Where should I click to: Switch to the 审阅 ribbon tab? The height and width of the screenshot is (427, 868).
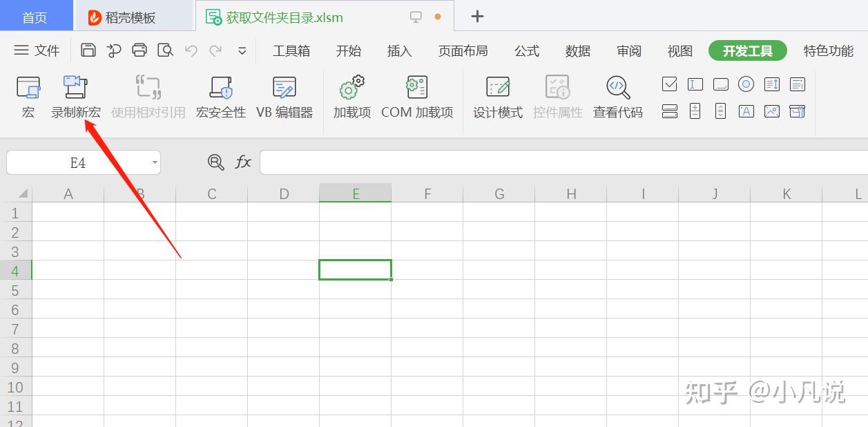(629, 50)
